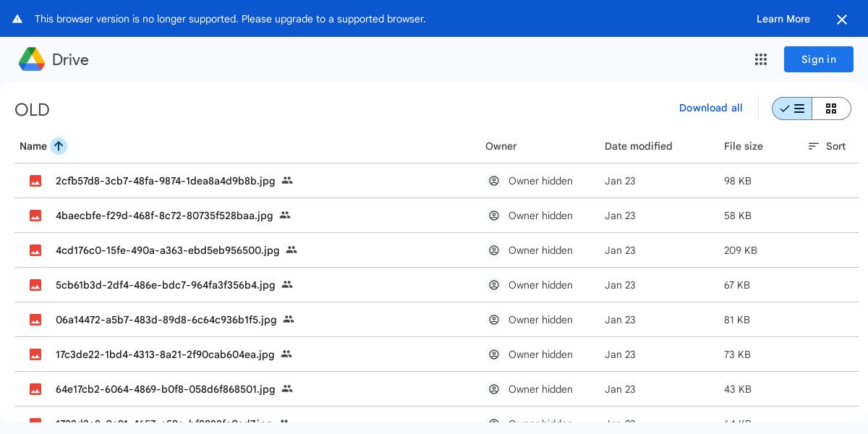The image size is (868, 434).
Task: Click image icon for 06a14472 file
Action: [x=35, y=320]
